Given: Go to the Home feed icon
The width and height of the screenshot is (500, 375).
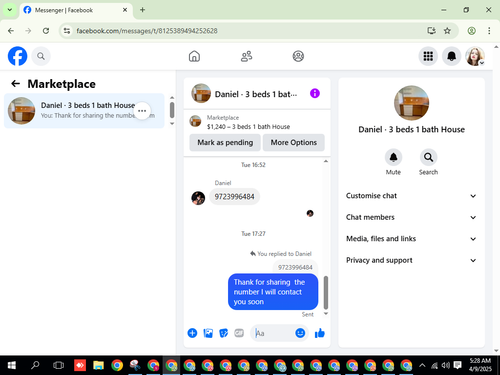Looking at the screenshot, I should (194, 56).
